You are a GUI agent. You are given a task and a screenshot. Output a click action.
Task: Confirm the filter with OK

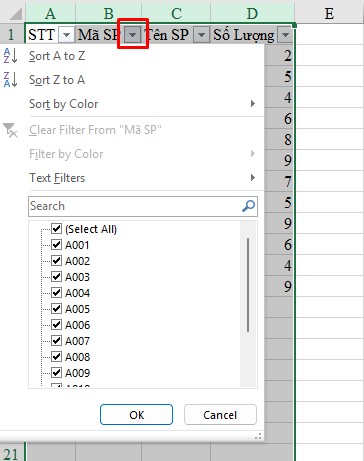click(x=136, y=415)
